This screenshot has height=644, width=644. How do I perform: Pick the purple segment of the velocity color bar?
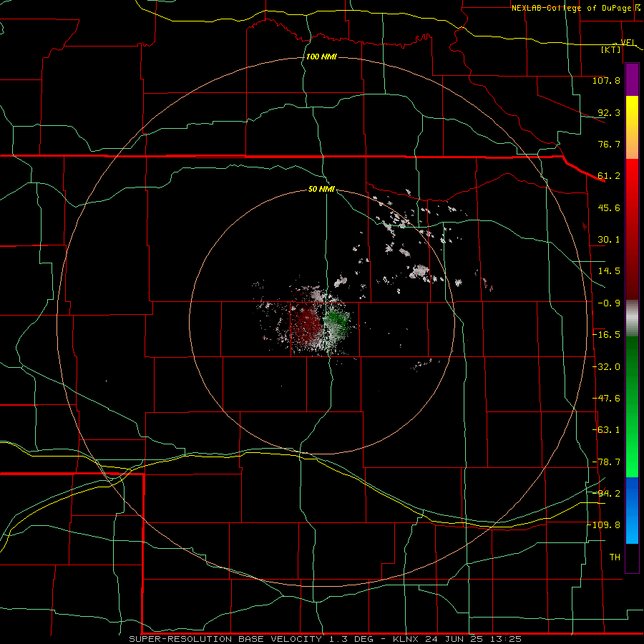click(632, 80)
